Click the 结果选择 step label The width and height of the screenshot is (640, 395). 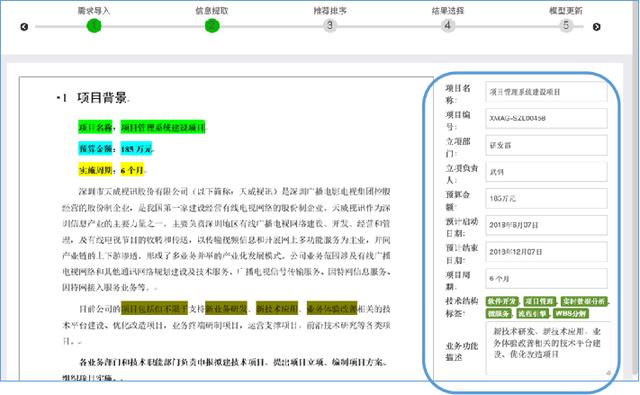(x=448, y=11)
